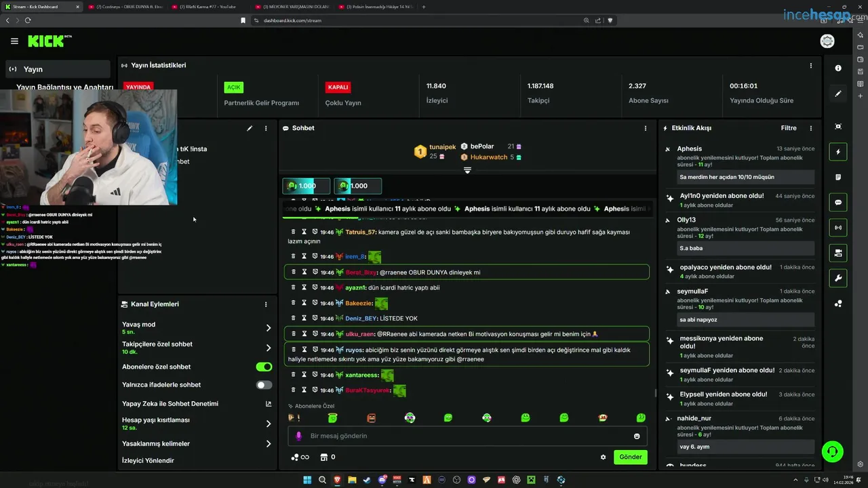The width and height of the screenshot is (868, 488).
Task: Open İzleyici Yönlendir option
Action: pos(148,461)
